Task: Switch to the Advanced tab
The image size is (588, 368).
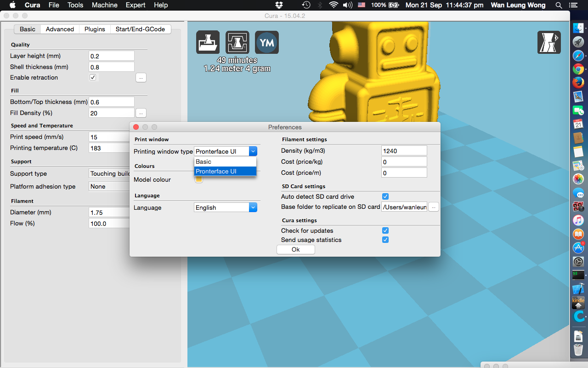Action: 60,29
